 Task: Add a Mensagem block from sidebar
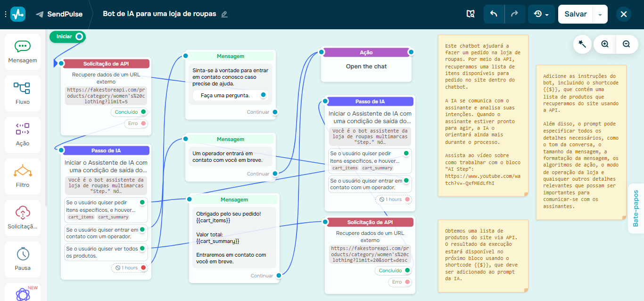pyautogui.click(x=23, y=52)
